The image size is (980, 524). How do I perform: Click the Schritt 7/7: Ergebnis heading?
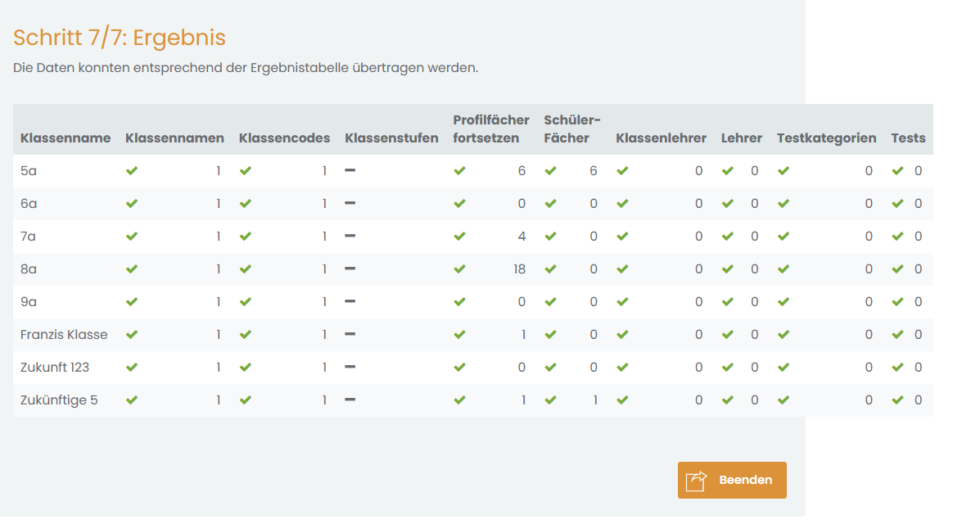click(x=120, y=38)
